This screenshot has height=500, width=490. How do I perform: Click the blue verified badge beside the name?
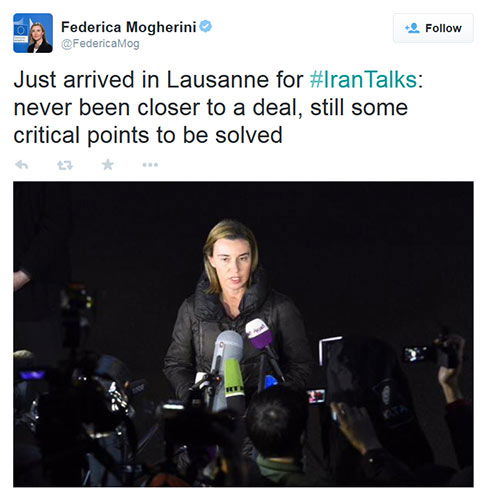(205, 26)
